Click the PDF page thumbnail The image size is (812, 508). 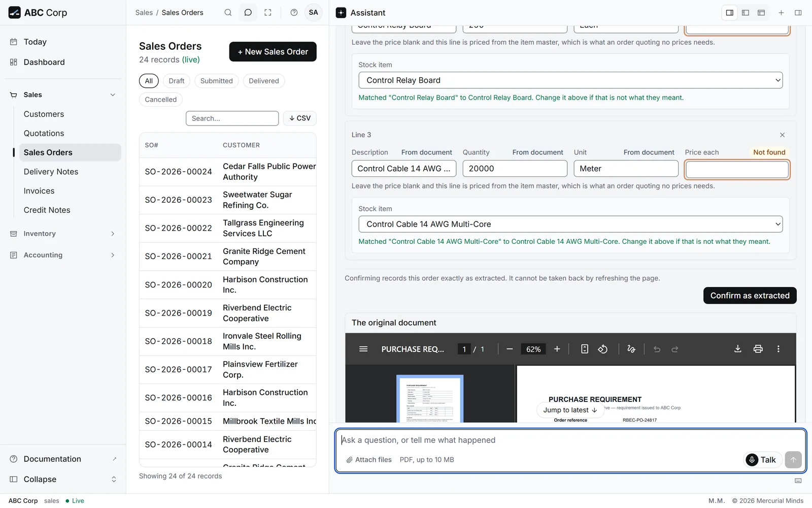coord(430,399)
